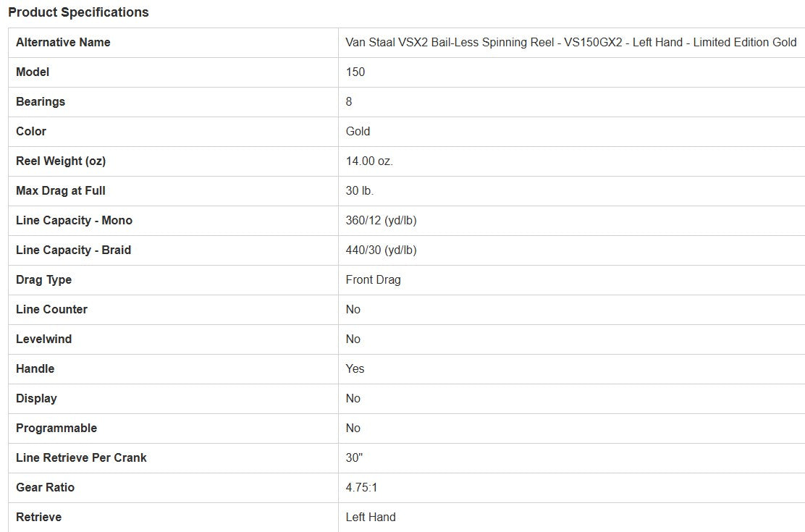Screen dimensions: 805x532
Task: Click the Color value Gold
Action: 358,131
